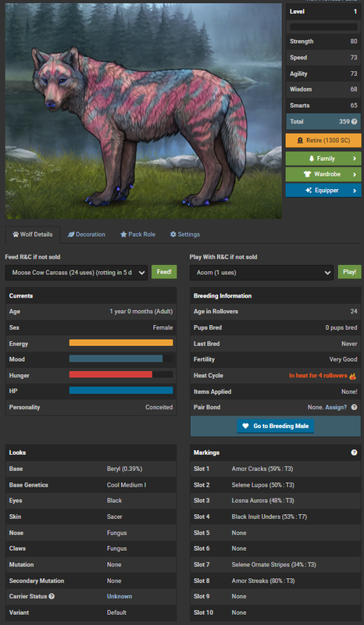Screen dimensions: 364x625
Task: Click the Fungus nose value
Action: (117, 533)
